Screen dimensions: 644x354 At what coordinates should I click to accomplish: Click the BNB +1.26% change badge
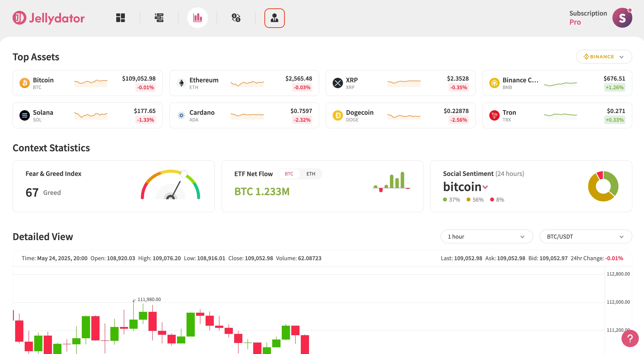(x=615, y=87)
